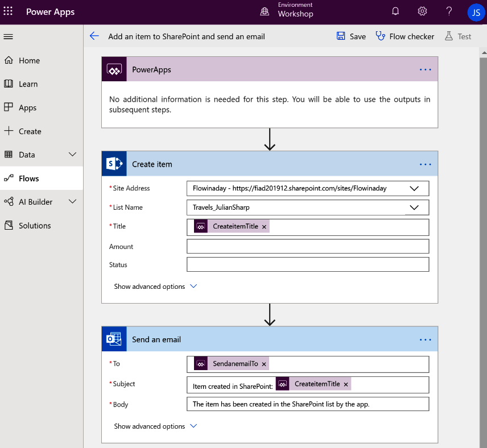487x448 pixels.
Task: Click the PowerApps trigger icon
Action: [x=114, y=69]
